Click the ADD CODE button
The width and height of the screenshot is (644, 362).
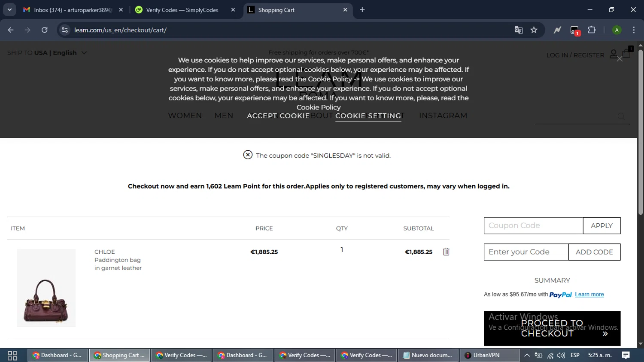tap(594, 252)
